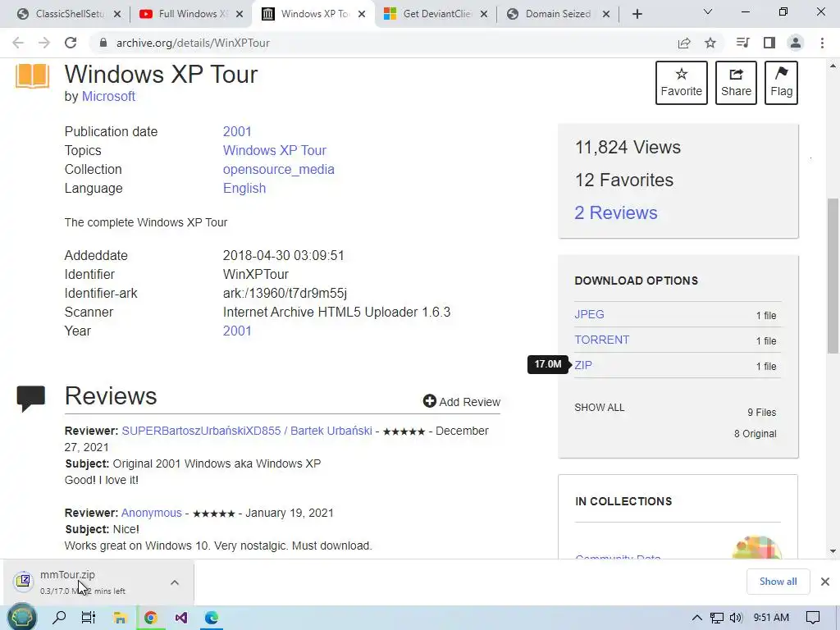Image resolution: width=840 pixels, height=630 pixels.
Task: Open Microsoft Edge from the taskbar
Action: [x=212, y=618]
